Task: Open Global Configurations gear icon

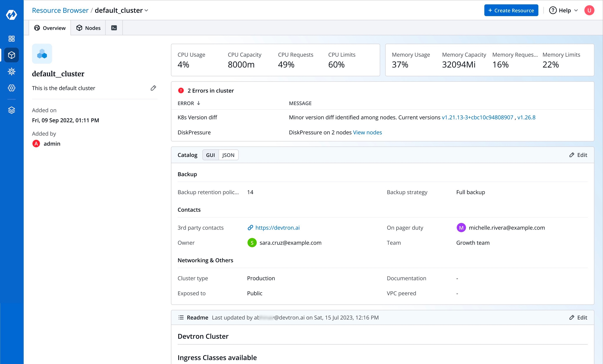Action: click(12, 88)
